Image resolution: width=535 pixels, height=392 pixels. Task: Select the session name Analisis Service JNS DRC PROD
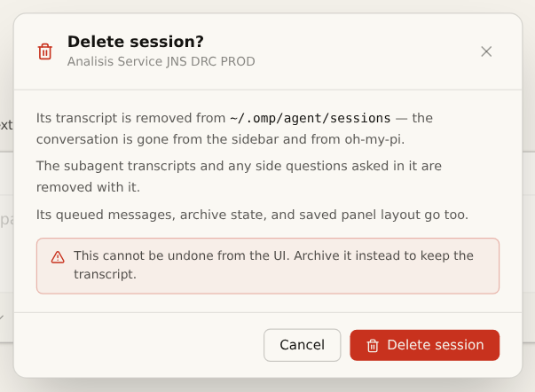click(161, 61)
